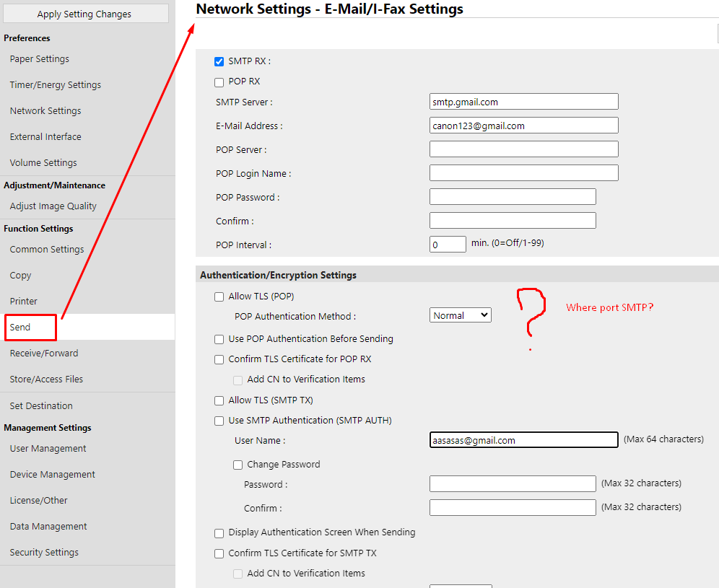The image size is (719, 588).
Task: Navigate to Receive/Forward settings
Action: pyautogui.click(x=43, y=353)
